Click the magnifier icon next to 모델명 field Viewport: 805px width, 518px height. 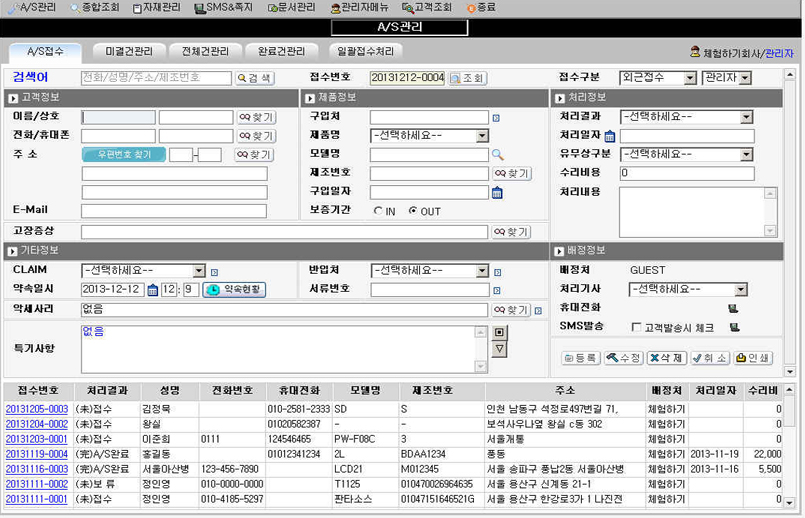497,155
